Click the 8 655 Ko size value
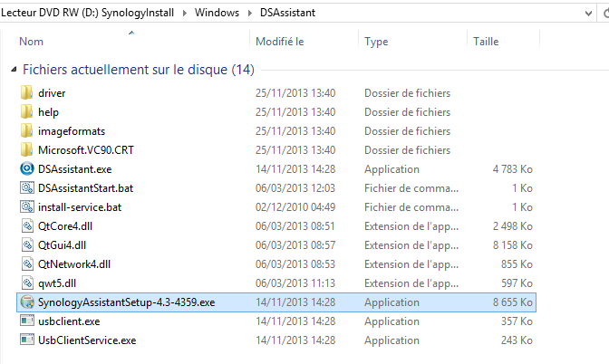Image resolution: width=609 pixels, height=364 pixels. click(512, 302)
